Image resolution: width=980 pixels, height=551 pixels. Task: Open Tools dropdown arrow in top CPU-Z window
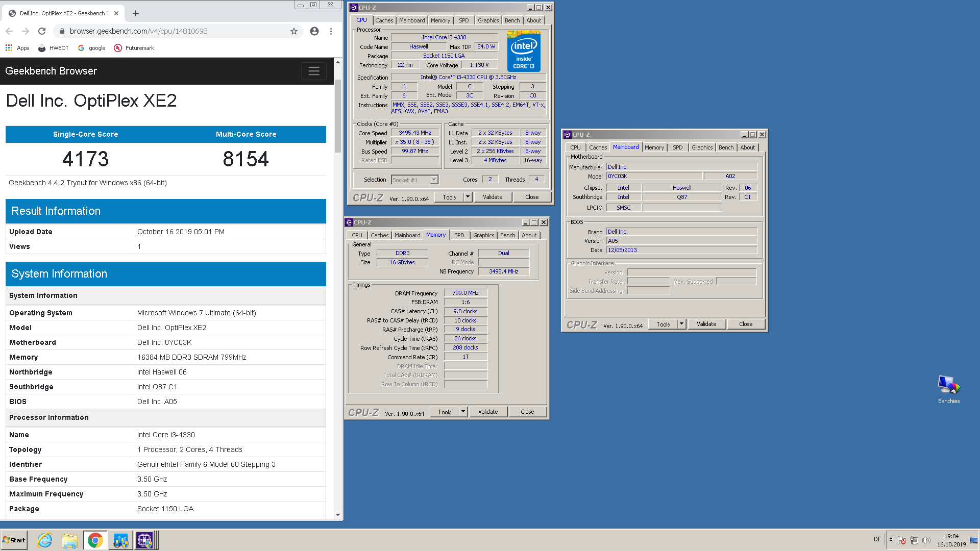pyautogui.click(x=468, y=197)
